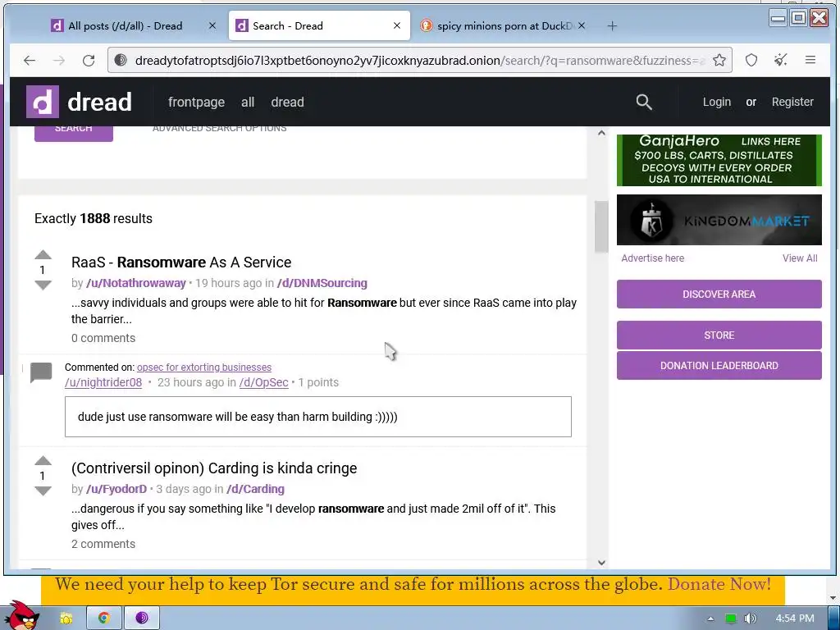Open the DONATION LEADERBOARD button
Screen dimensions: 840x630
[x=719, y=365]
